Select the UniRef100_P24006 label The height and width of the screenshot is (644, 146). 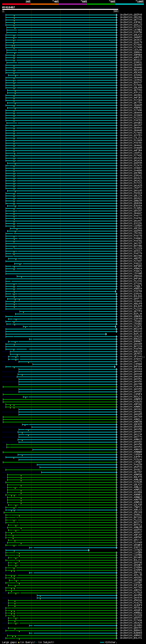pos(131,387)
